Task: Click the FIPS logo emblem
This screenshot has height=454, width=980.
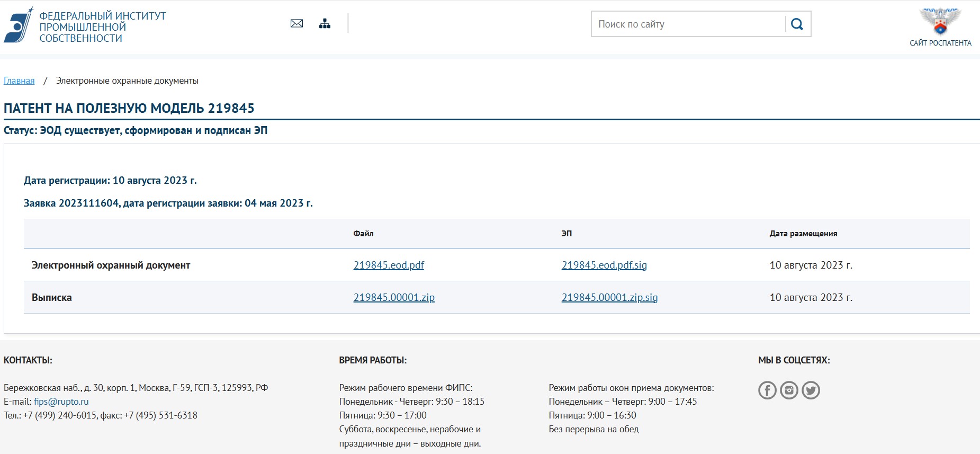Action: 19,25
